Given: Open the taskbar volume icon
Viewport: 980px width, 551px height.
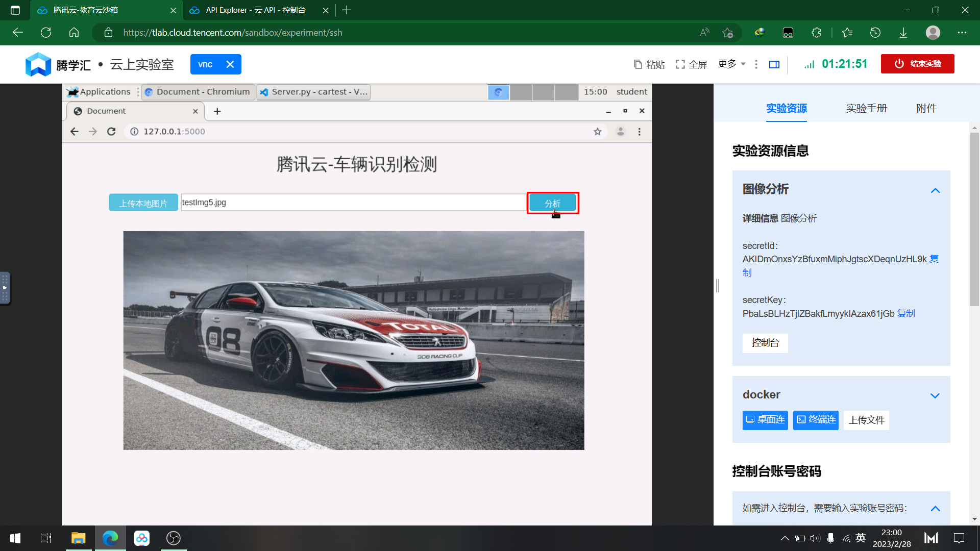Looking at the screenshot, I should point(815,538).
